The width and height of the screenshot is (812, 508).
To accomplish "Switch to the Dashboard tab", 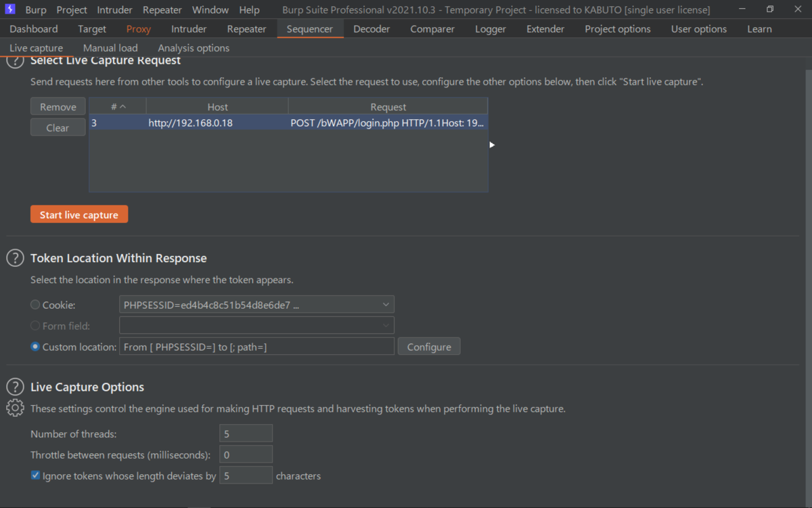I will point(34,29).
